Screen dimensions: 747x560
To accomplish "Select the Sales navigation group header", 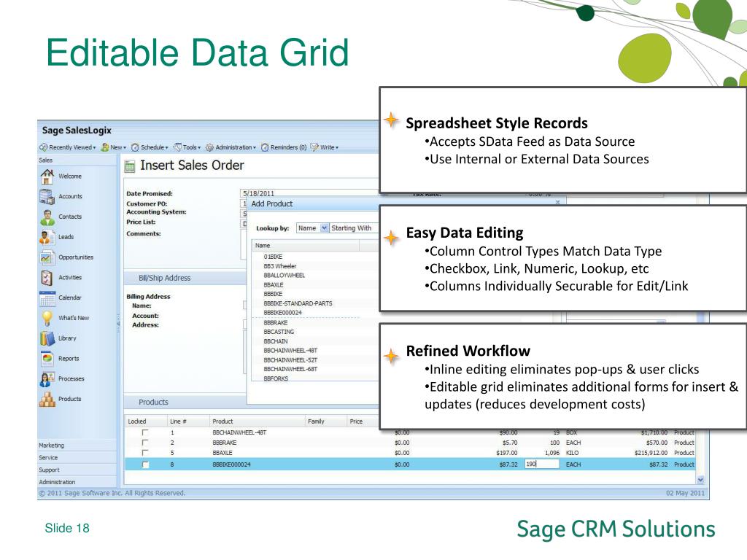I will [77, 160].
